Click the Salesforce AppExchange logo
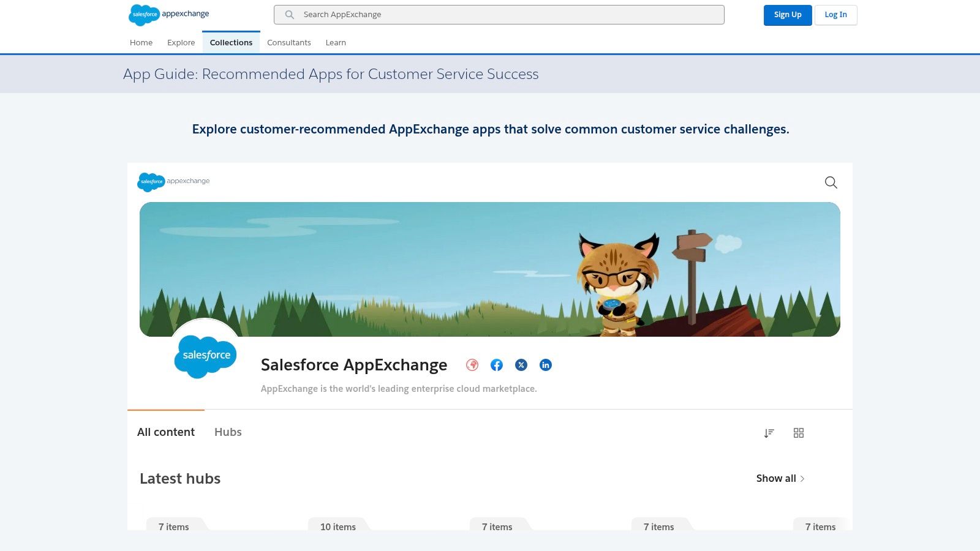The image size is (980, 551). [168, 15]
